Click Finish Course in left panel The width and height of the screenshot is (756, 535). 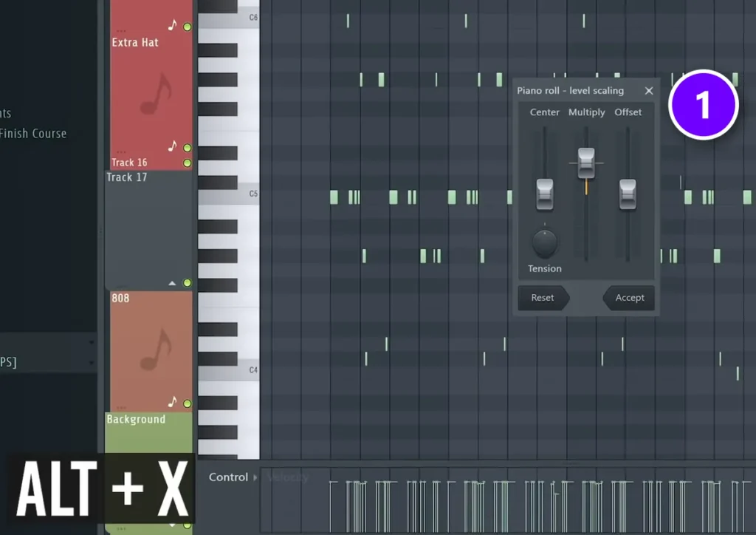point(32,134)
